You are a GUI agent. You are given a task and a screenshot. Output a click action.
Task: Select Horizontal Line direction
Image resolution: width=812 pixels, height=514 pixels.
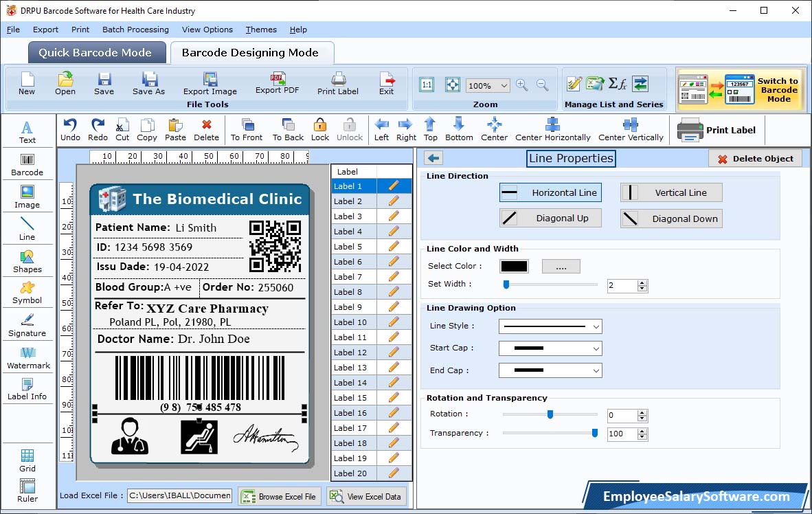(550, 192)
